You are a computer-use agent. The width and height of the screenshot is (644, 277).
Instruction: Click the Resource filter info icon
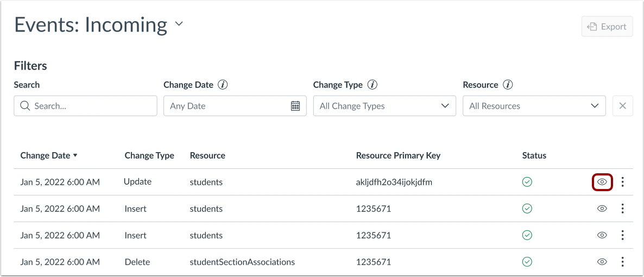click(x=508, y=85)
